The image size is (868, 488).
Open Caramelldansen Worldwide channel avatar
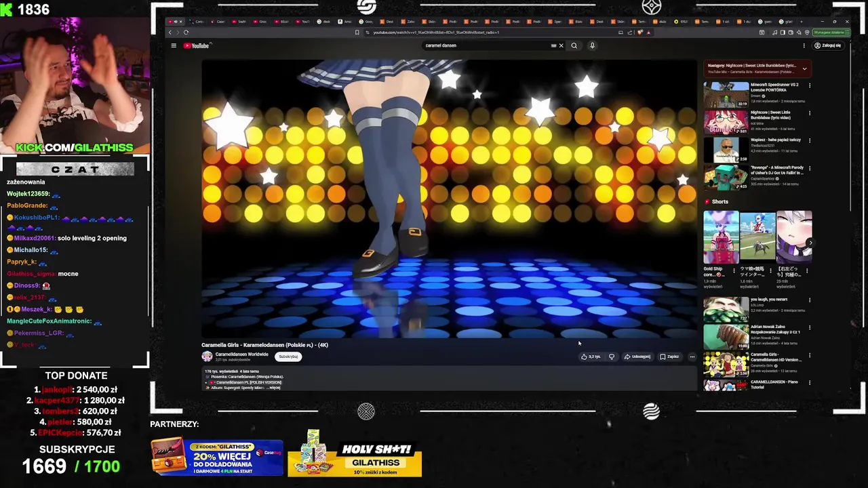pos(207,357)
